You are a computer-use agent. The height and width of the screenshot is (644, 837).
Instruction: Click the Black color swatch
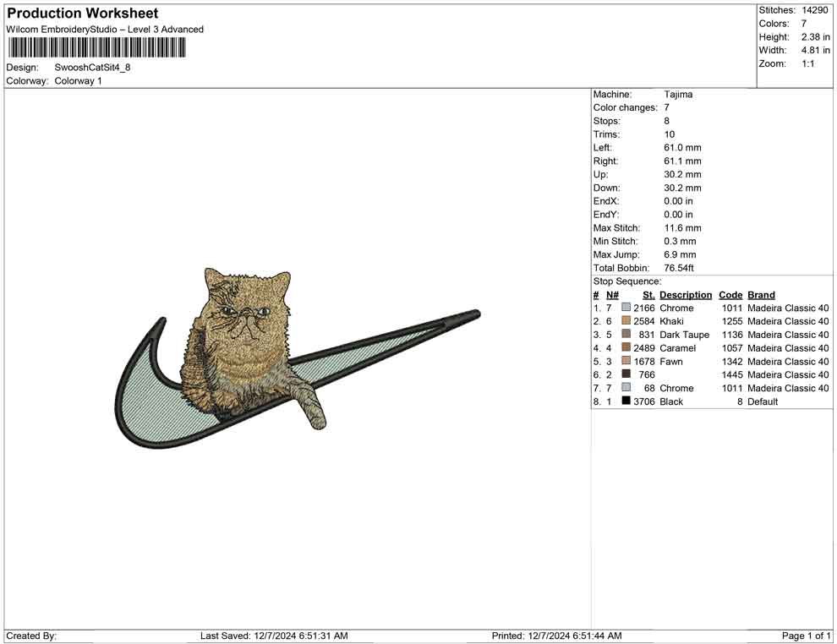point(626,401)
